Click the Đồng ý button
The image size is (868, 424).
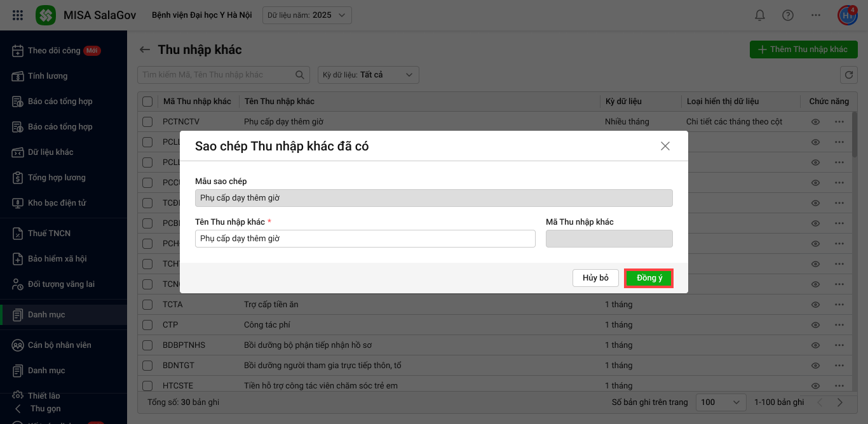coord(649,278)
